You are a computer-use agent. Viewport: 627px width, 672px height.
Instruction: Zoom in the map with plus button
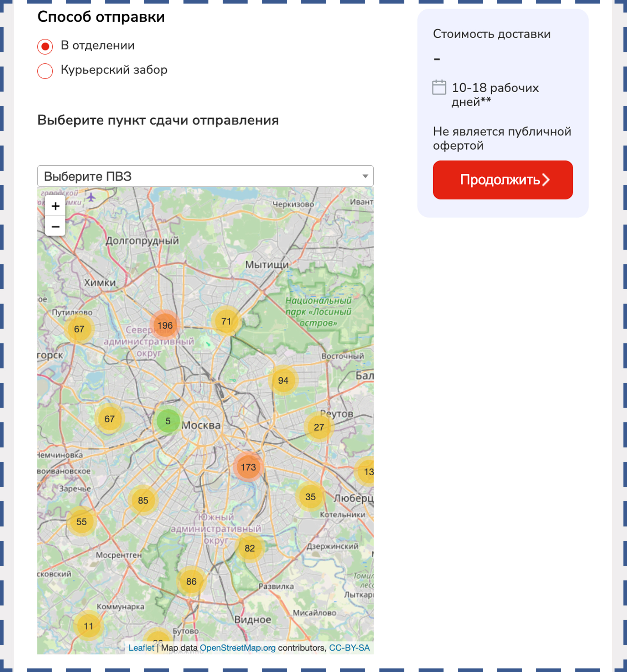(55, 206)
